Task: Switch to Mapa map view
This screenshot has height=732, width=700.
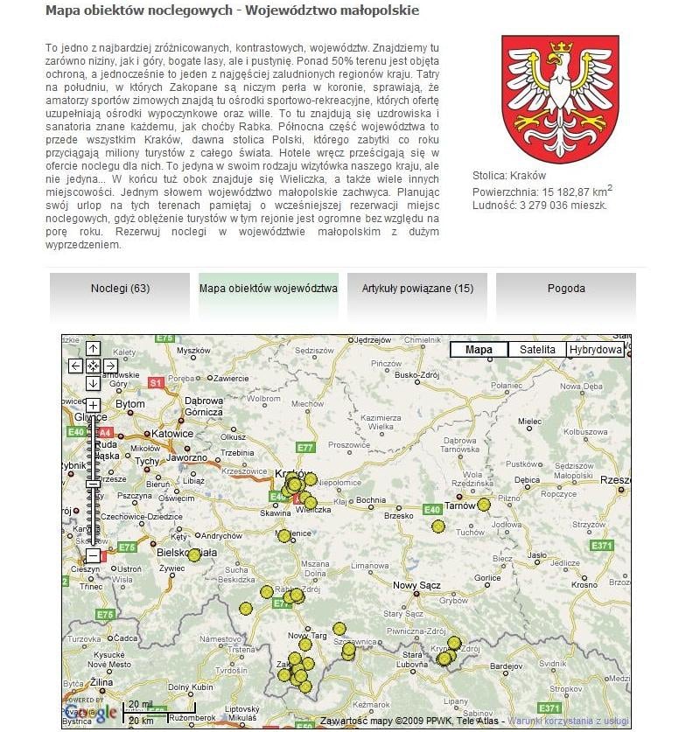Action: coord(479,350)
